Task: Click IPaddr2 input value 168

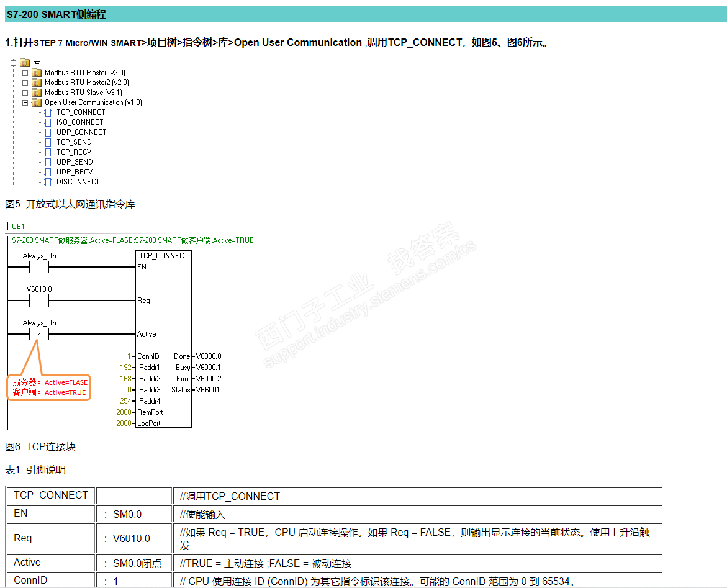Action: point(125,378)
